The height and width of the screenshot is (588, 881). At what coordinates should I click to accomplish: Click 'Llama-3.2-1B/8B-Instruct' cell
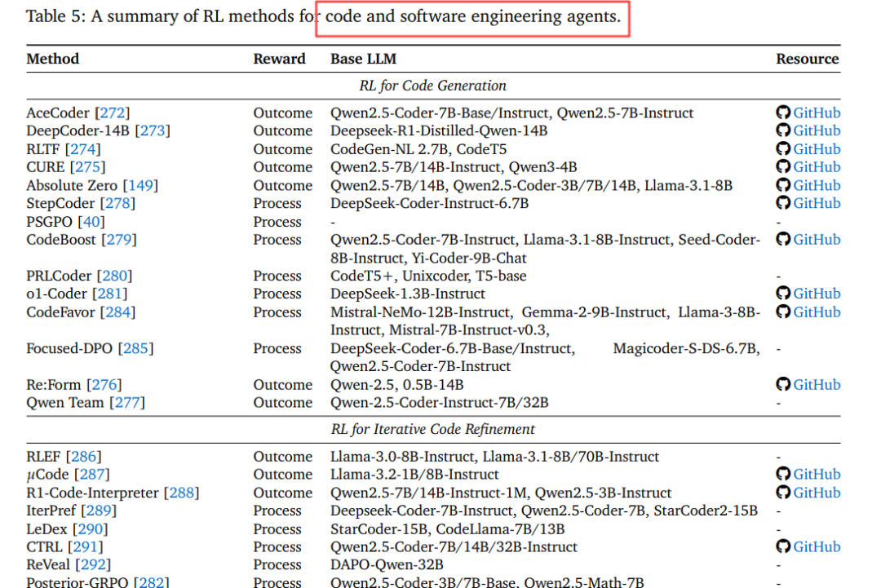tap(414, 475)
